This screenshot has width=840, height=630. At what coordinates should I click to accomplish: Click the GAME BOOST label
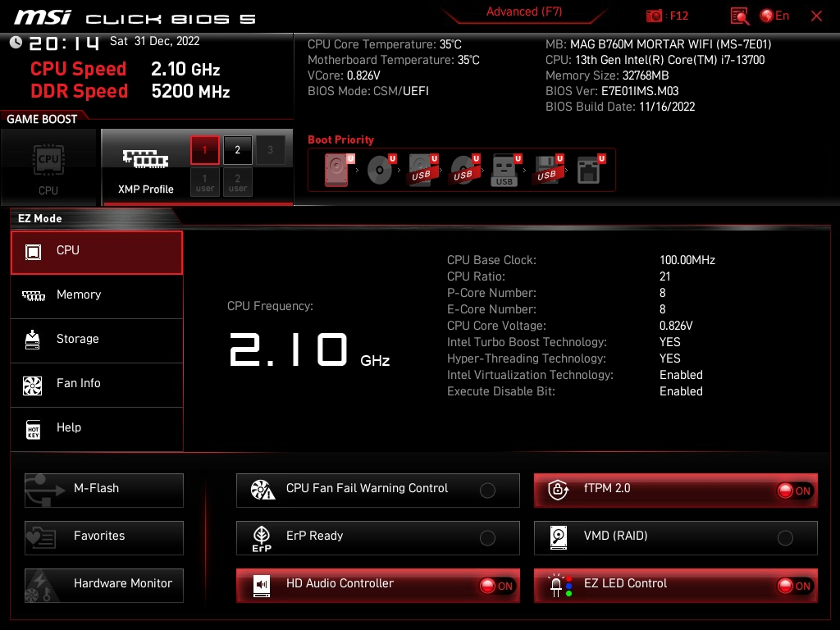coord(42,119)
